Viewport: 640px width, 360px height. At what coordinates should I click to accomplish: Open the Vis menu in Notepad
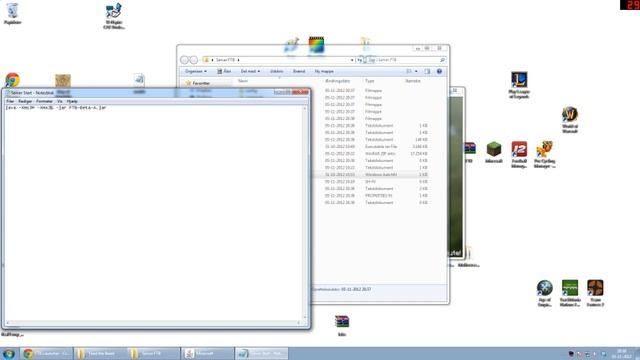pyautogui.click(x=60, y=101)
